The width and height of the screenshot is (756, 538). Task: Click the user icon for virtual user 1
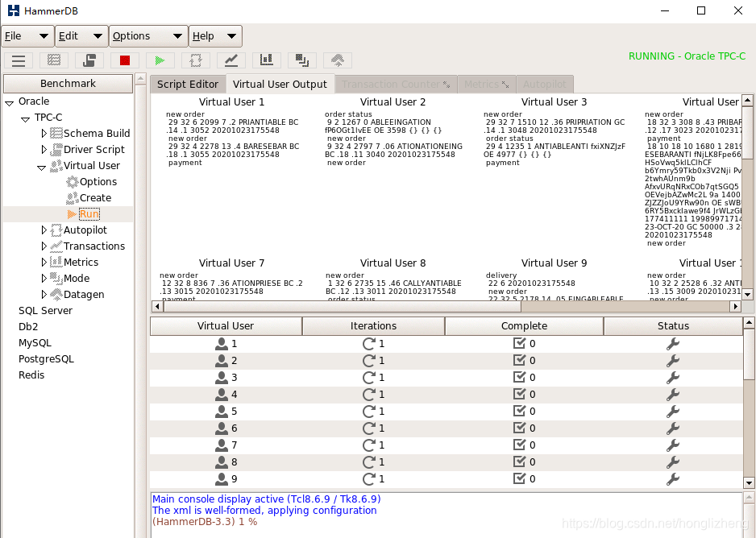[x=222, y=344]
